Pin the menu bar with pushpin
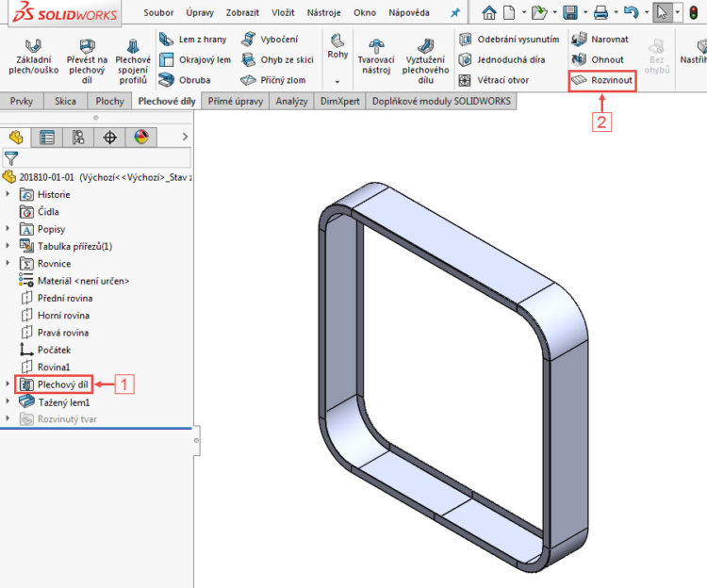The width and height of the screenshot is (707, 588). point(455,12)
